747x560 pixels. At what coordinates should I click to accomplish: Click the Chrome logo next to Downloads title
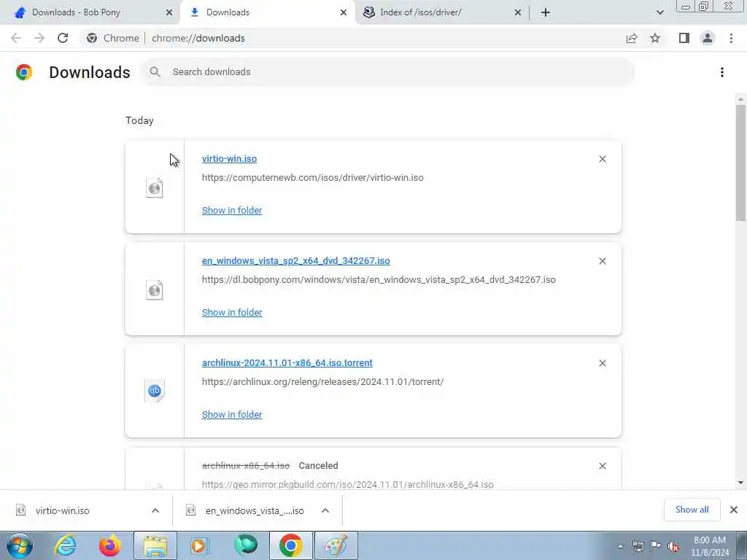24,72
